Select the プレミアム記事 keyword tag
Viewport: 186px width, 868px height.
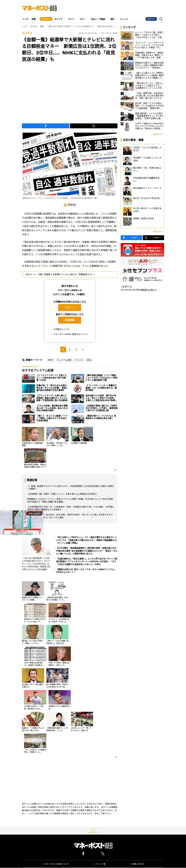pyautogui.click(x=64, y=360)
